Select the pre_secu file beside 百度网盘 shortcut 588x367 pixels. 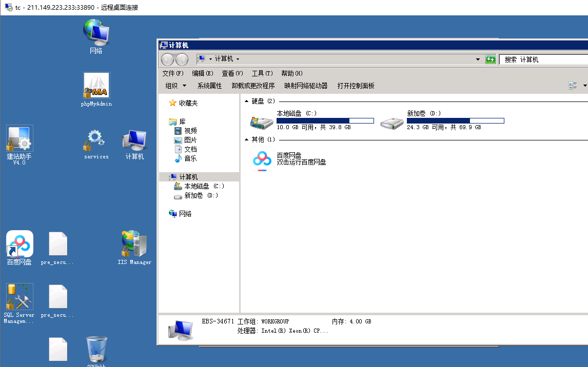click(x=58, y=248)
